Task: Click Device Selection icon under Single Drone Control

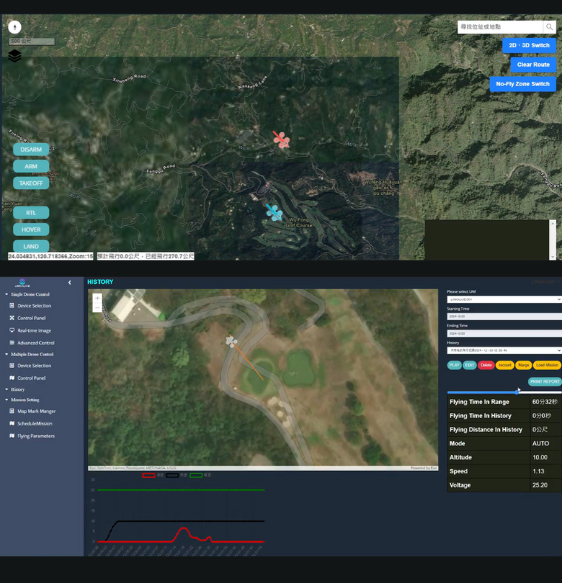Action: [12, 306]
